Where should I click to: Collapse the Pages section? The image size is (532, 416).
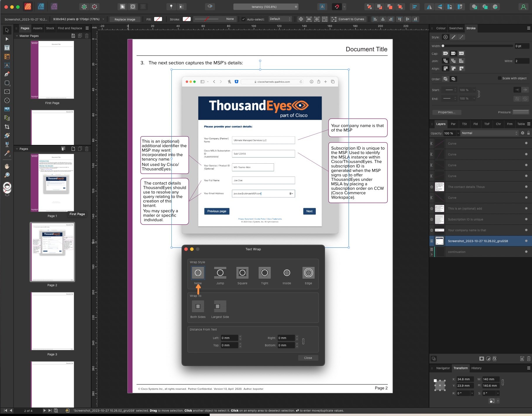[x=17, y=149]
